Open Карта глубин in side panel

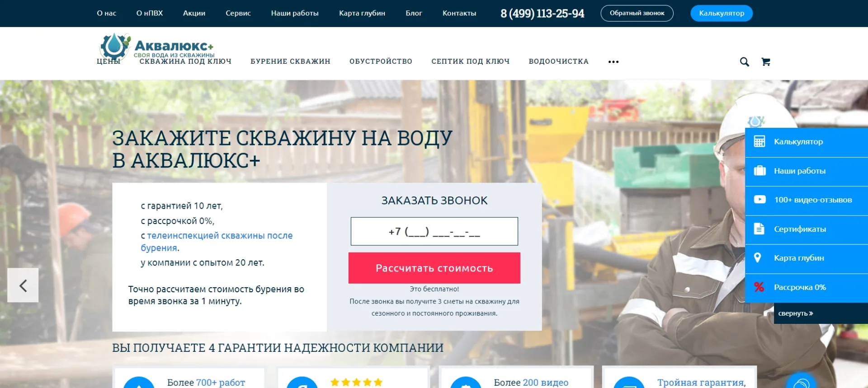point(807,258)
